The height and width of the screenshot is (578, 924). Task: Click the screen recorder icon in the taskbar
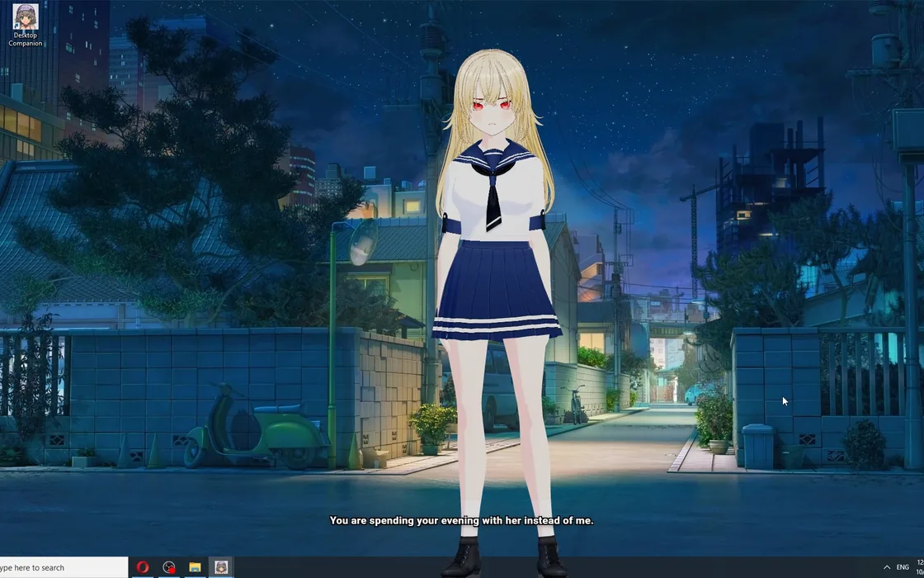coord(169,567)
